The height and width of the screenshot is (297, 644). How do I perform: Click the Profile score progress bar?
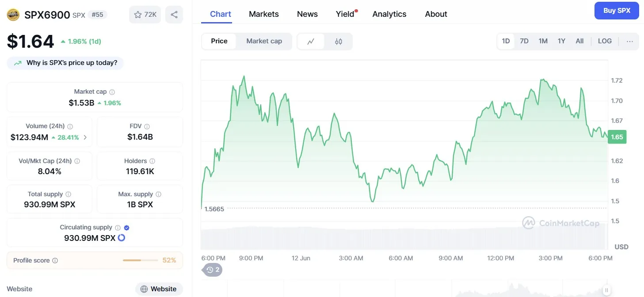click(141, 261)
